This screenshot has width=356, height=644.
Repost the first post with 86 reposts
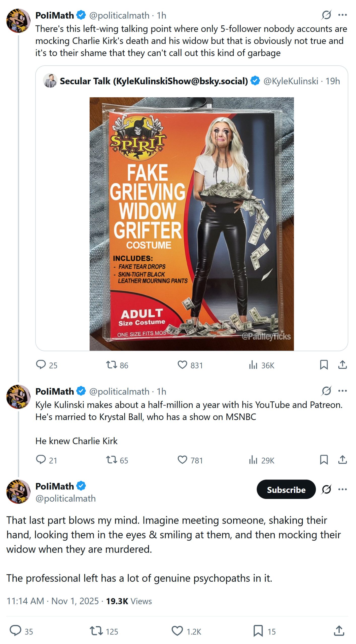[x=111, y=365]
